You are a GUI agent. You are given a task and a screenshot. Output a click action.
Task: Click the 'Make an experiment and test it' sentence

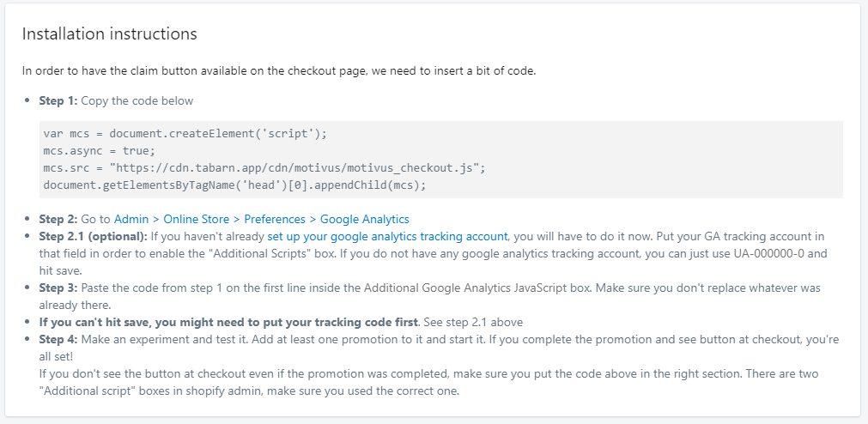(x=161, y=340)
